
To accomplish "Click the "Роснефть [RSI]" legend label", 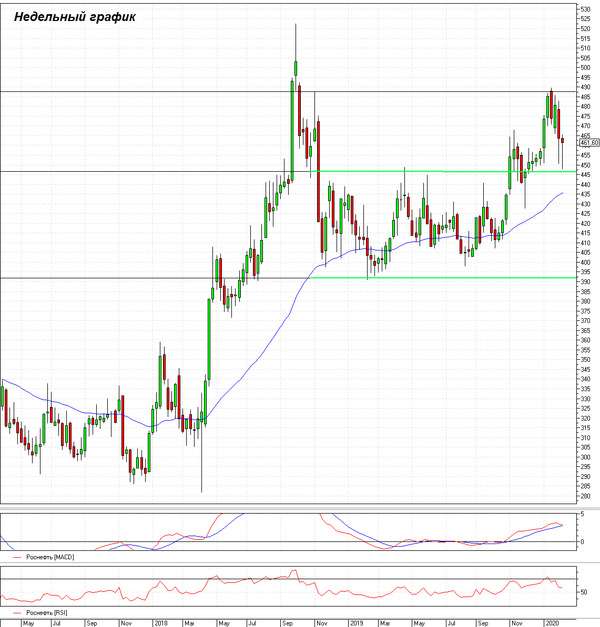I will tap(47, 613).
